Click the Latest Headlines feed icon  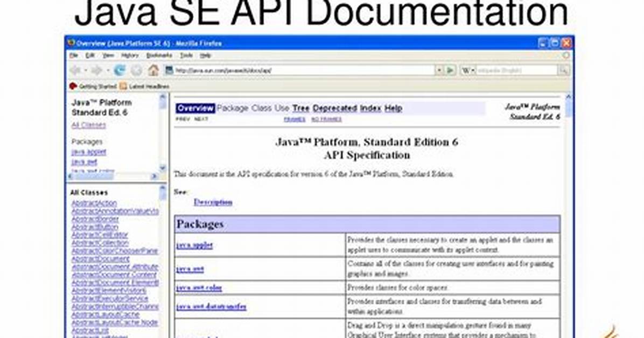coord(123,86)
